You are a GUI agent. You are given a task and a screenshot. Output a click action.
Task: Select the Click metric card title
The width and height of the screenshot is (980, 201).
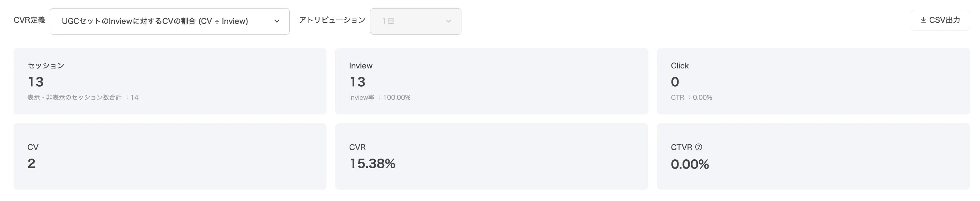[679, 66]
